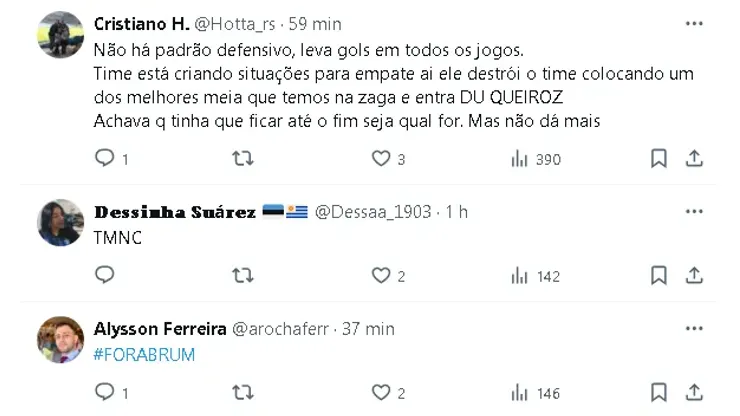Reply to Dessinha Suárez's TMNC tweet
The image size is (740, 416).
[105, 275]
